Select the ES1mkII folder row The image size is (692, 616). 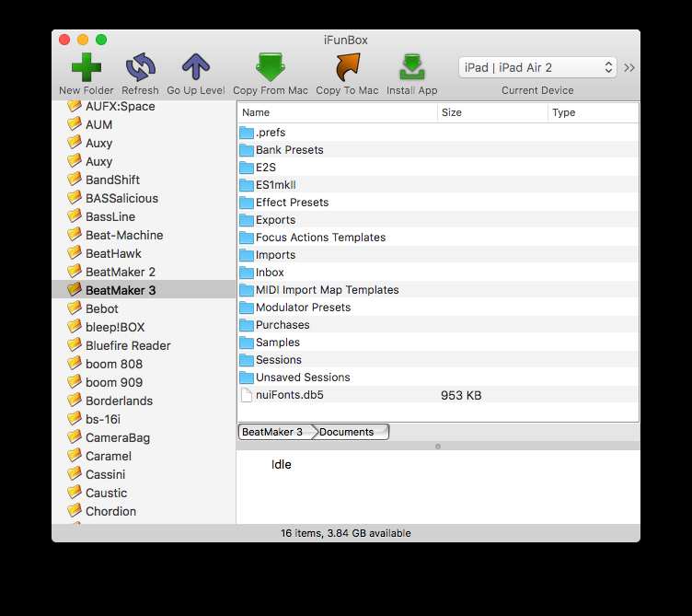pos(438,185)
